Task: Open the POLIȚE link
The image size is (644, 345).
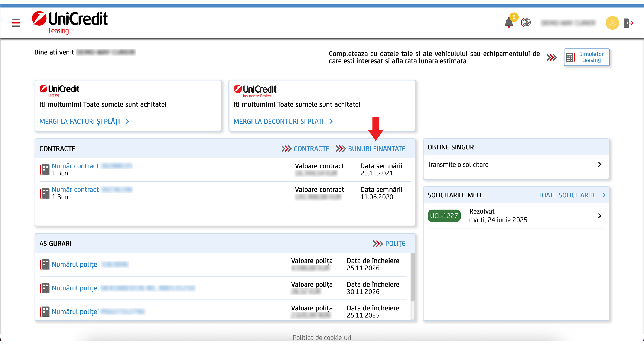Action: (x=395, y=244)
